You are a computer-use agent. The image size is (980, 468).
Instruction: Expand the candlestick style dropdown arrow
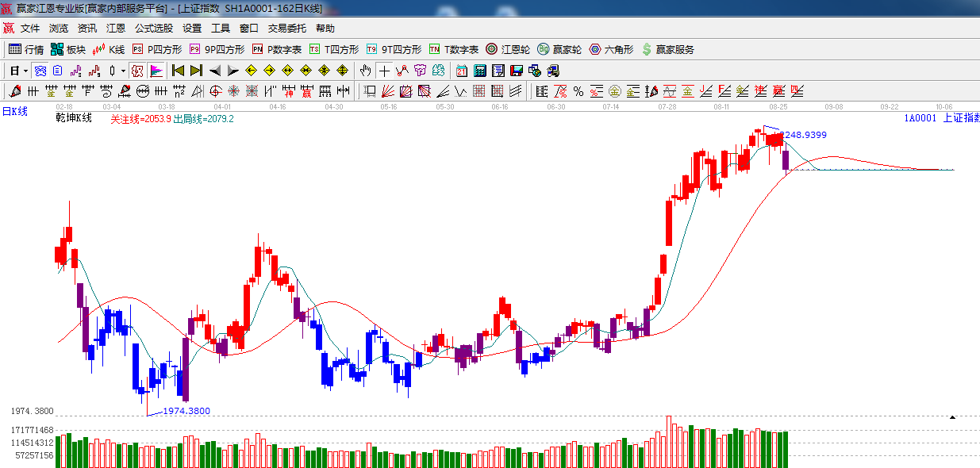click(x=122, y=71)
